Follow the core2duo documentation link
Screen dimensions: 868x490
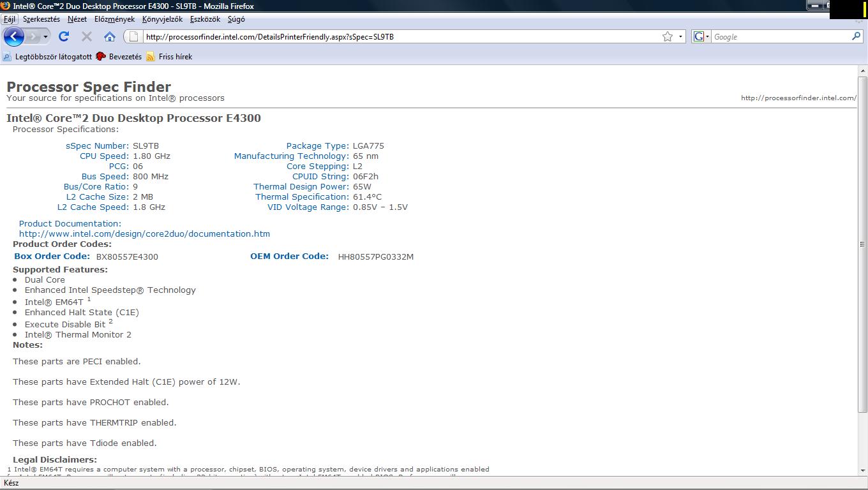coord(144,234)
